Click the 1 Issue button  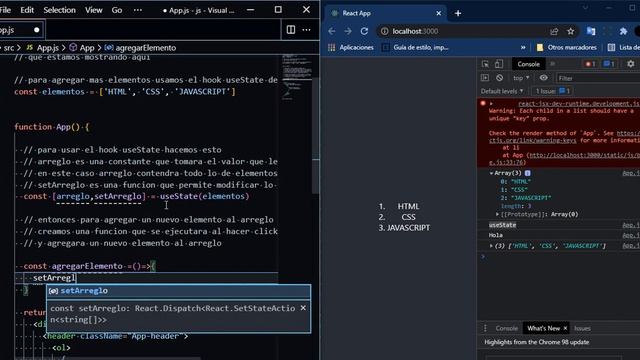(x=553, y=91)
